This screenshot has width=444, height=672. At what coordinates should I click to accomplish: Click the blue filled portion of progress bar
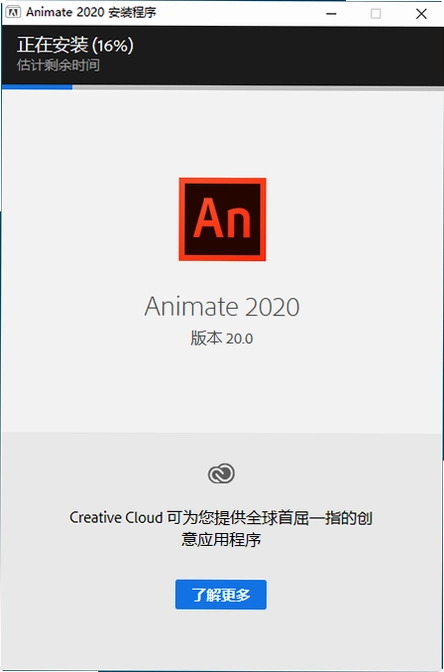(x=37, y=87)
